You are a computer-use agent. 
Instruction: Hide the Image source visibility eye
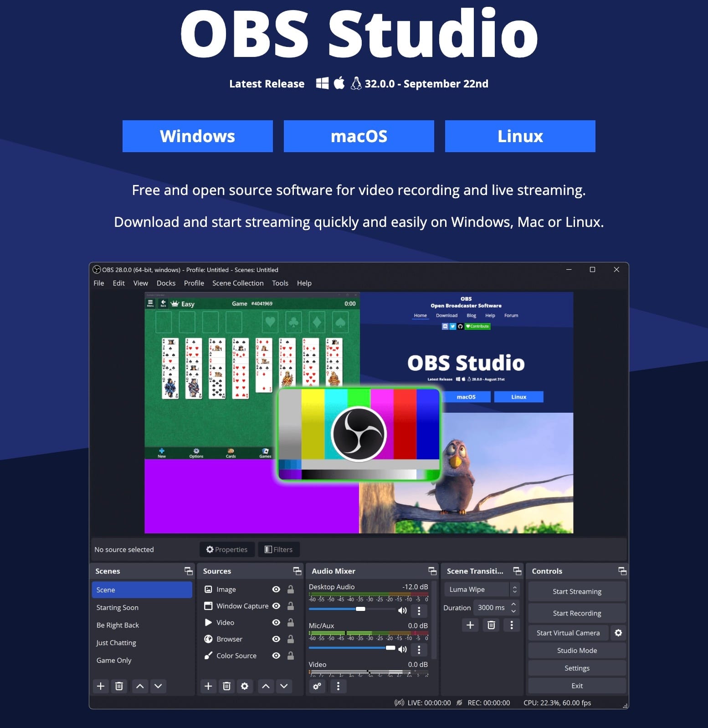tap(276, 590)
